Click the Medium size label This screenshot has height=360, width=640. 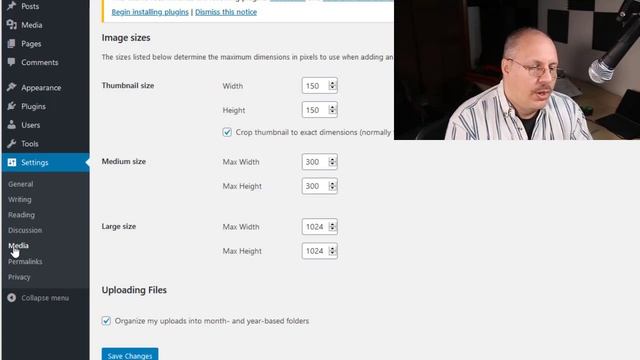point(124,162)
